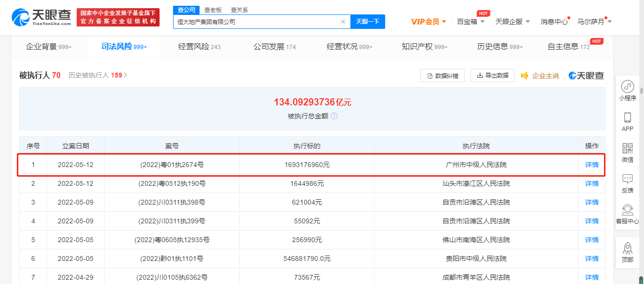Screen dimensions: 644x284
Task: Expand the 天眼企服 dropdown menu
Action: click(x=512, y=22)
